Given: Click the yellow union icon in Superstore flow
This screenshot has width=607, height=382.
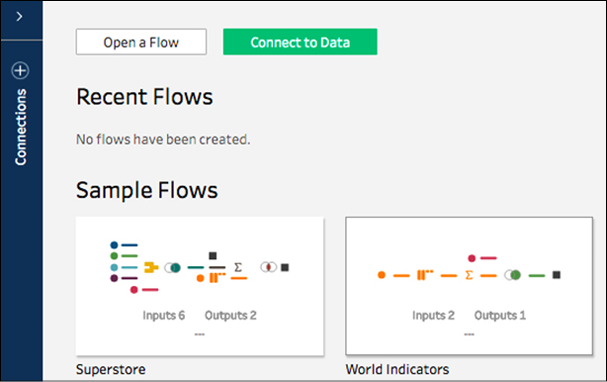Looking at the screenshot, I should (151, 267).
